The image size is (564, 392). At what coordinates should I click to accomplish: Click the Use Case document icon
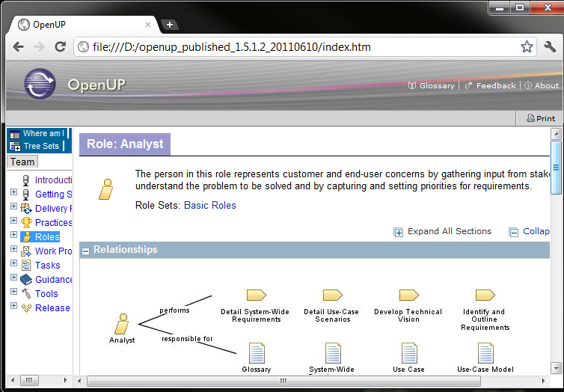click(409, 353)
